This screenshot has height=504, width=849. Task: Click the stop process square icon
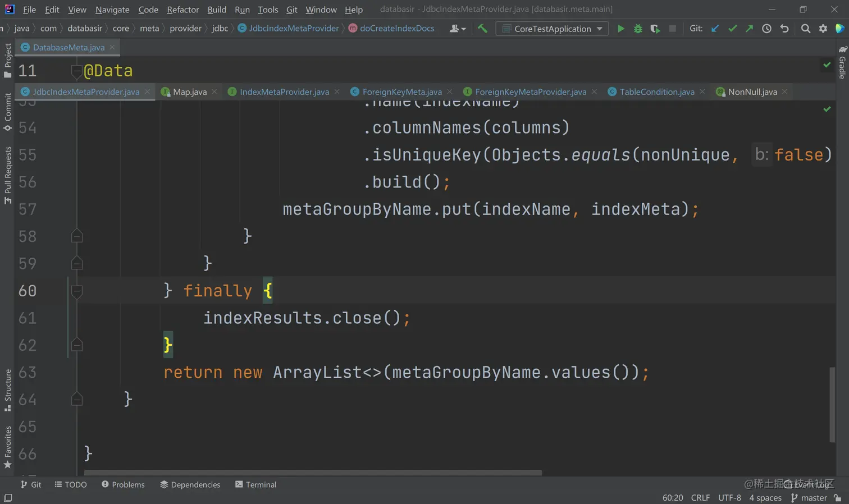pos(672,29)
